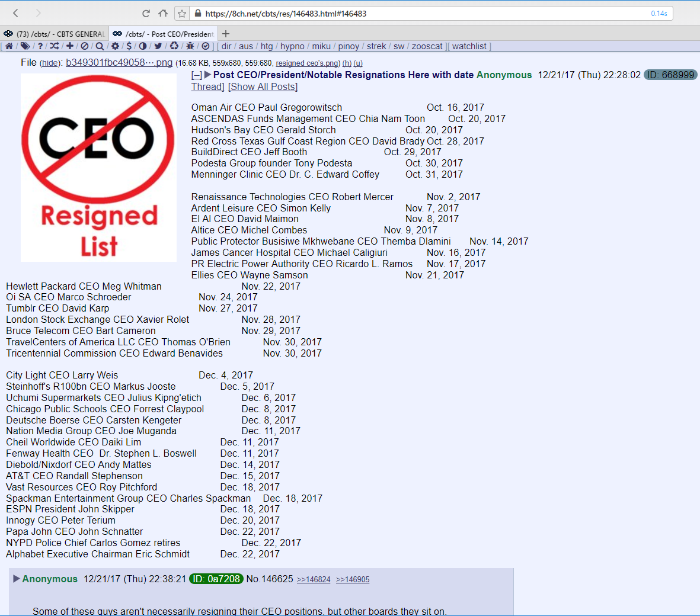This screenshot has width=700, height=616.
Task: Click post number No.146625
Action: tap(270, 579)
